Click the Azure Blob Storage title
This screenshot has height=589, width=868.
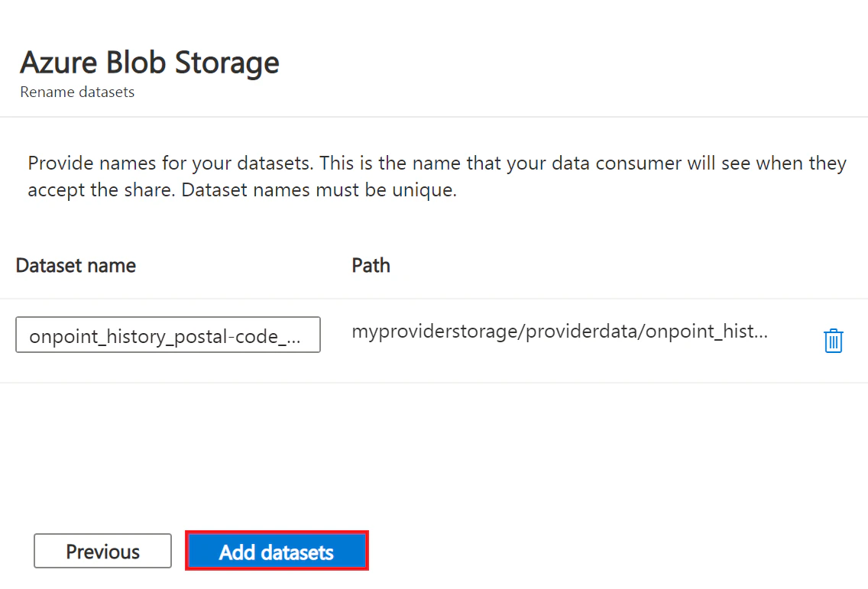point(150,62)
